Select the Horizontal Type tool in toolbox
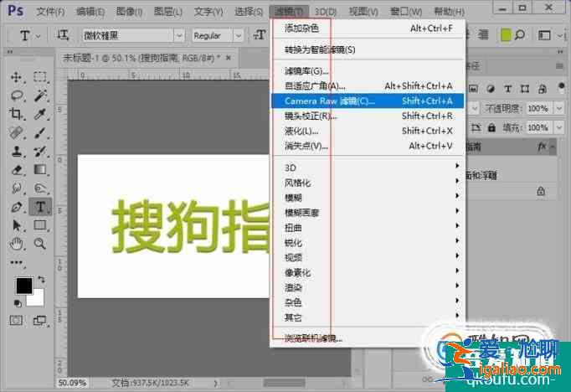Image resolution: width=571 pixels, height=392 pixels. tap(40, 207)
